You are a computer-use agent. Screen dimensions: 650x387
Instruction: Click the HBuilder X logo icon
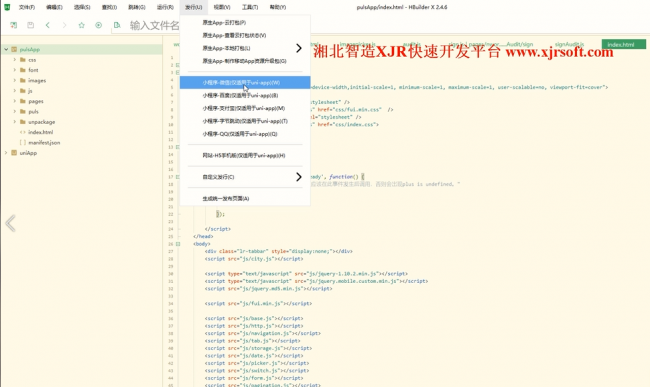point(7,7)
